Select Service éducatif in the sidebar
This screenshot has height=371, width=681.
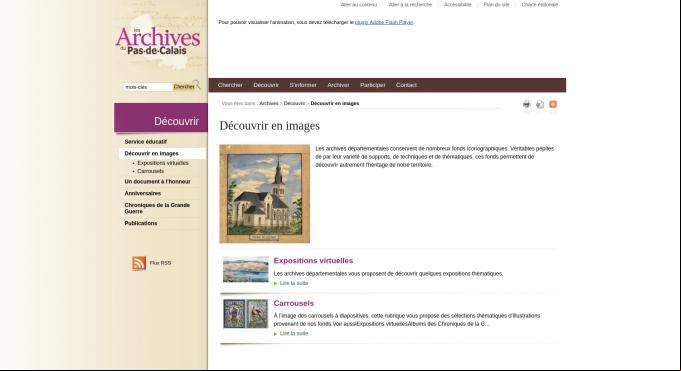[x=145, y=142]
